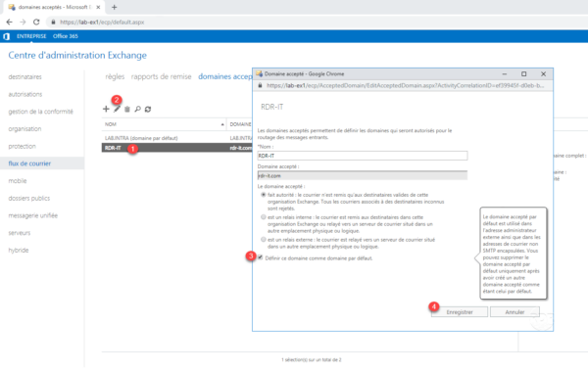The height and width of the screenshot is (372, 588).
Task: Select the LAB.INTRA (domaine par défaut) row
Action: pos(177,138)
